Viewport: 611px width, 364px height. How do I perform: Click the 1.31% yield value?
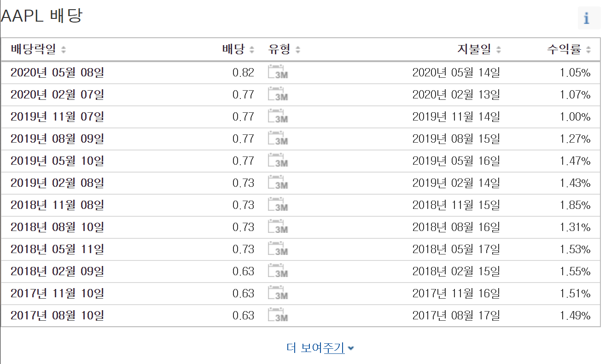[575, 227]
